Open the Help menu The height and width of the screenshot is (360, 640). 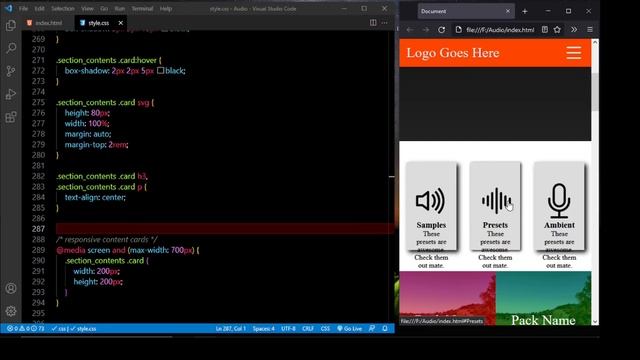pyautogui.click(x=166, y=9)
